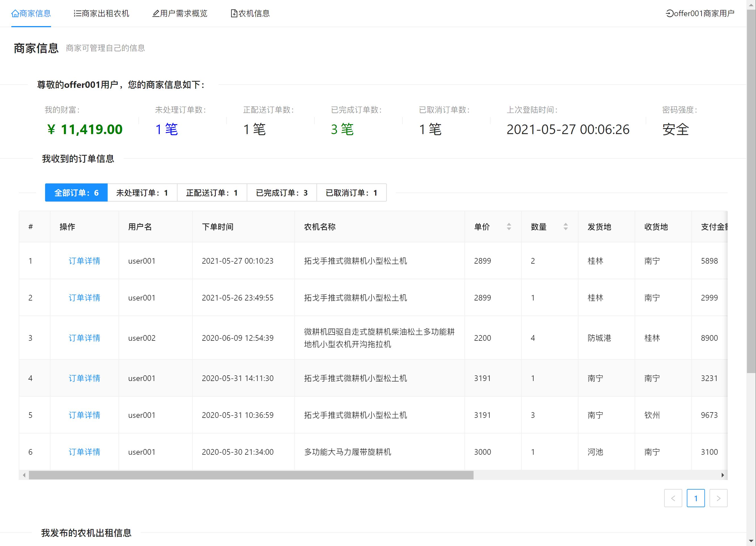Image resolution: width=756 pixels, height=546 pixels.
Task: Go to next page arrow
Action: coord(718,498)
